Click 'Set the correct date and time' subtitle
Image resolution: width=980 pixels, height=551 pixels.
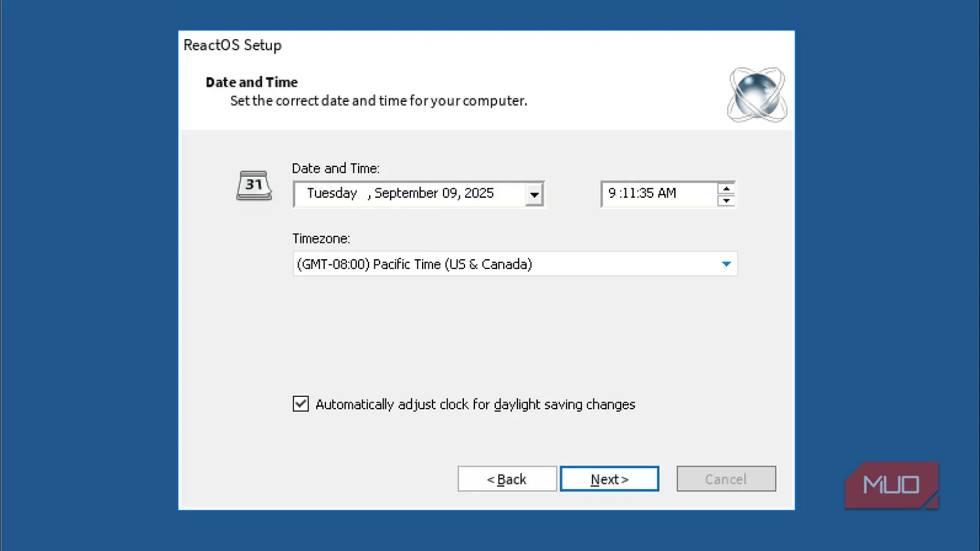379,101
